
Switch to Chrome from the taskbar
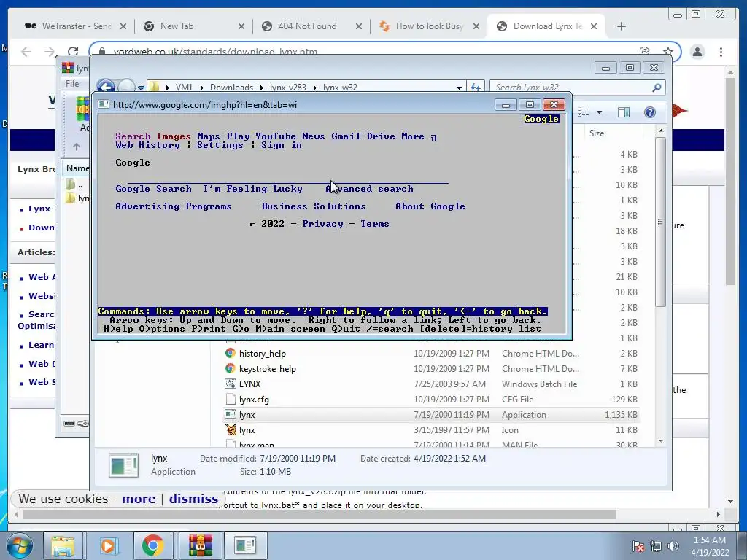tap(152, 545)
